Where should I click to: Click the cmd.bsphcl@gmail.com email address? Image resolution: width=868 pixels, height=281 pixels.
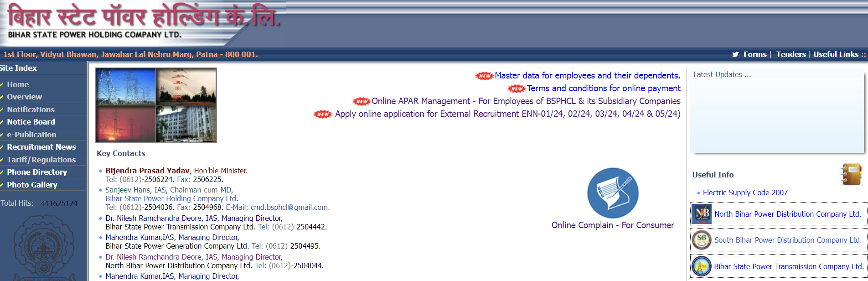289,207
